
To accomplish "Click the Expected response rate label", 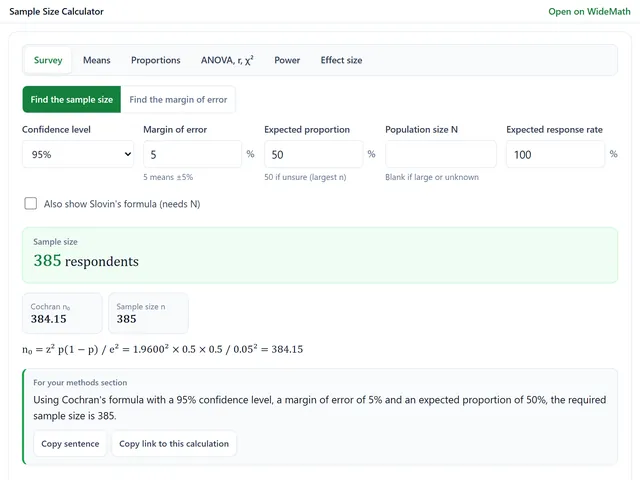I will (x=554, y=129).
